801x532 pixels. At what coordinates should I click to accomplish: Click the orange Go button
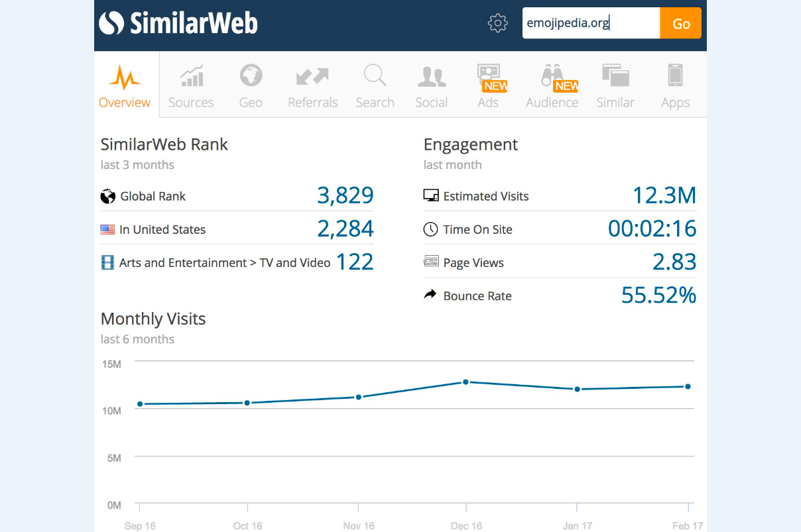681,24
